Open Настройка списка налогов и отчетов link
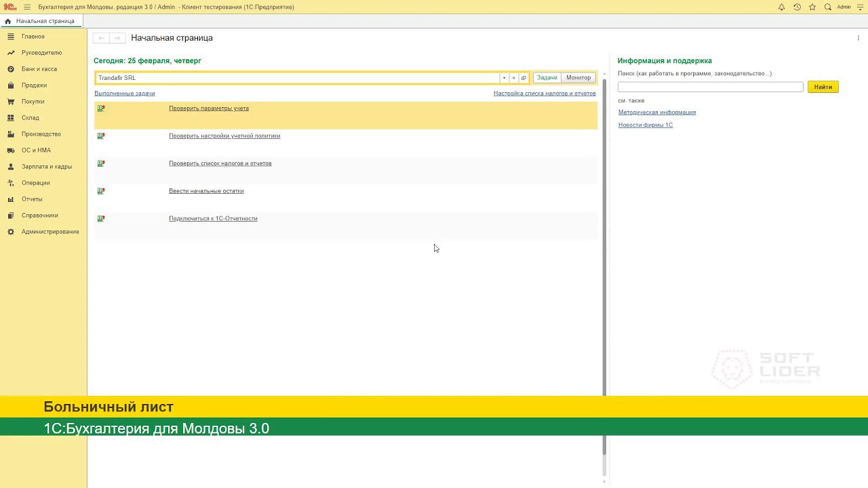This screenshot has height=488, width=868. [x=545, y=94]
